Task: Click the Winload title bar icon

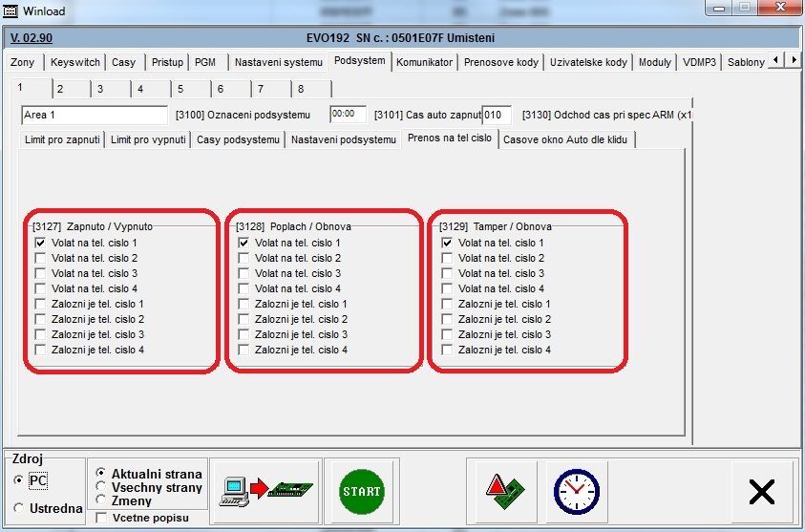Action: [x=11, y=10]
